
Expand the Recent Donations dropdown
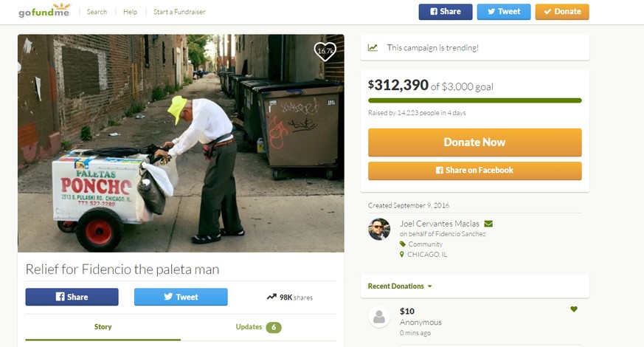coord(400,286)
